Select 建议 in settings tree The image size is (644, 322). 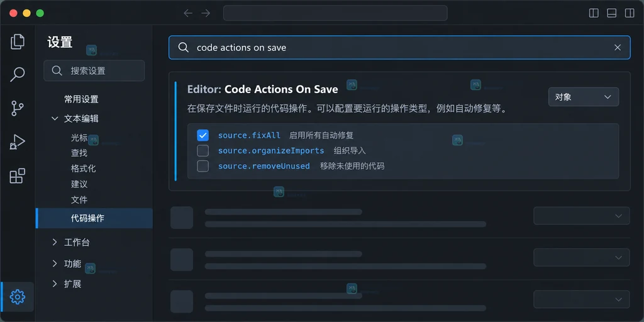(79, 184)
